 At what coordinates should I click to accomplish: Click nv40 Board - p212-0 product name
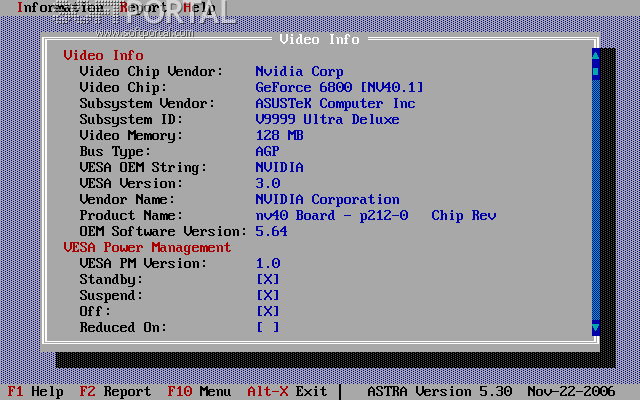point(332,215)
